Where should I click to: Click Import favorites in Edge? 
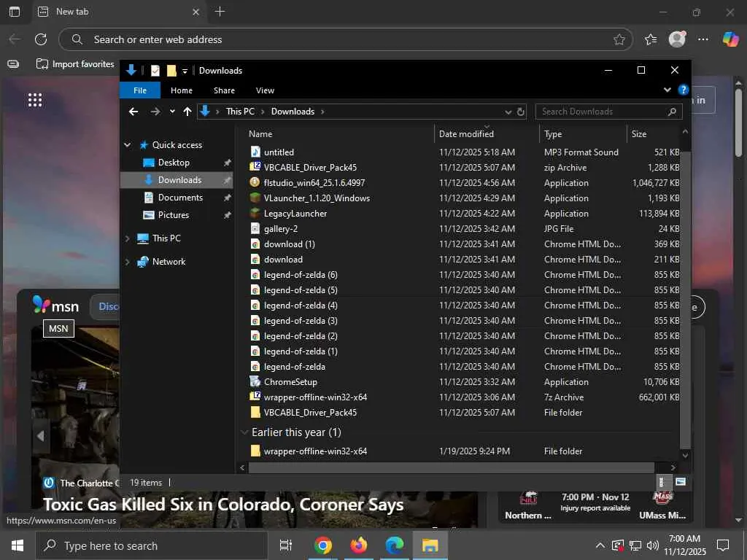(76, 64)
